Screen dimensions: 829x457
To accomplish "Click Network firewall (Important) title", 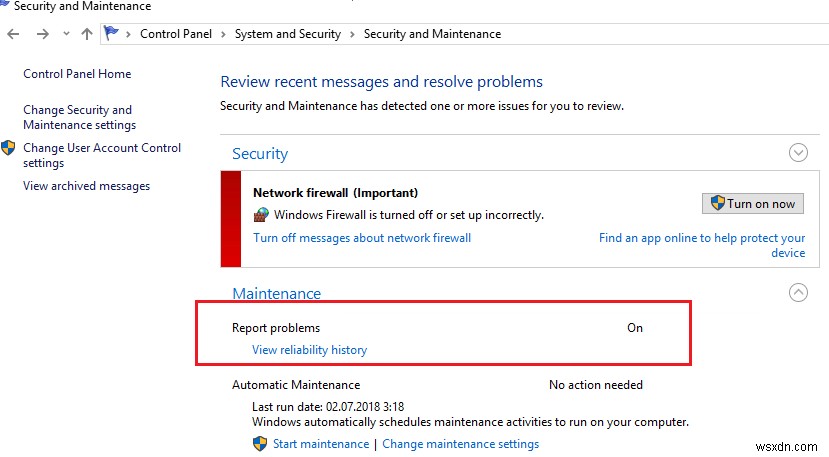I will pyautogui.click(x=335, y=193).
